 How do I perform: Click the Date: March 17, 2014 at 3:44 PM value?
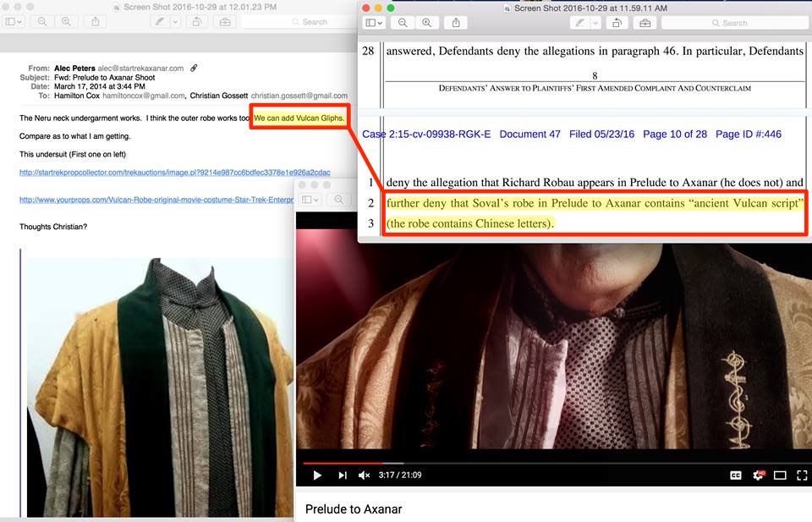coord(100,86)
